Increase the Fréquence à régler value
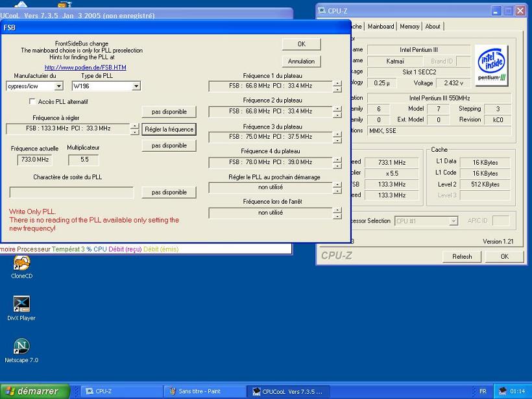This screenshot has height=399, width=532. pos(135,126)
